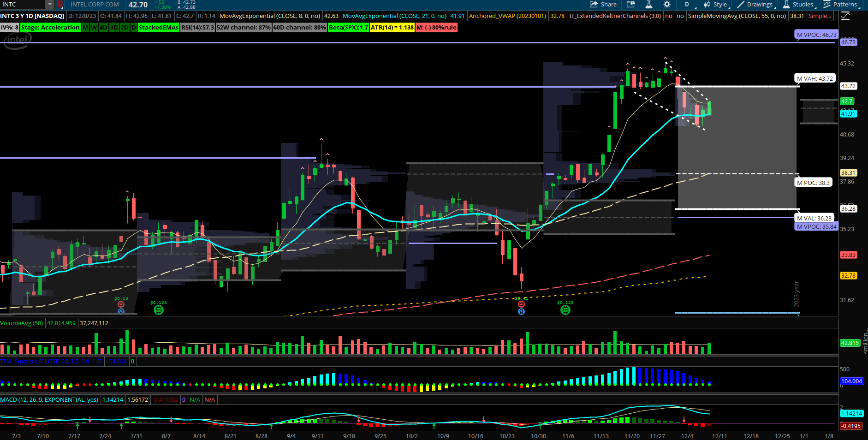Click the red 33.83 price bubble

(x=848, y=255)
